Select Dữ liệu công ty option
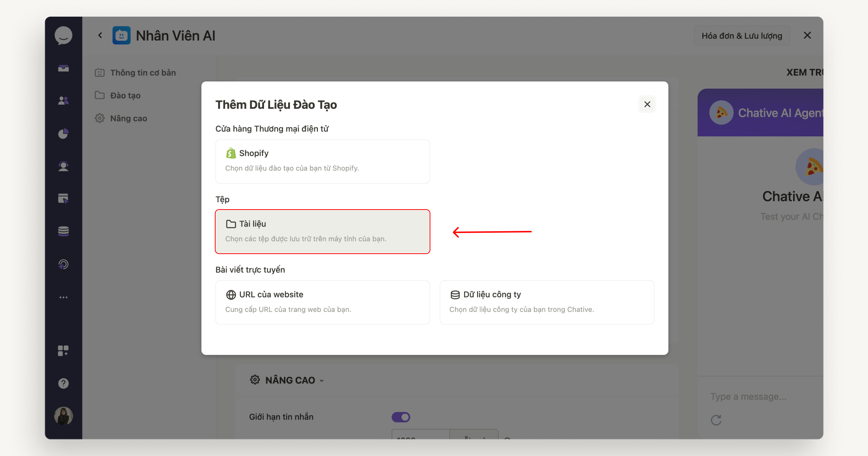The width and height of the screenshot is (868, 456). pos(547,303)
